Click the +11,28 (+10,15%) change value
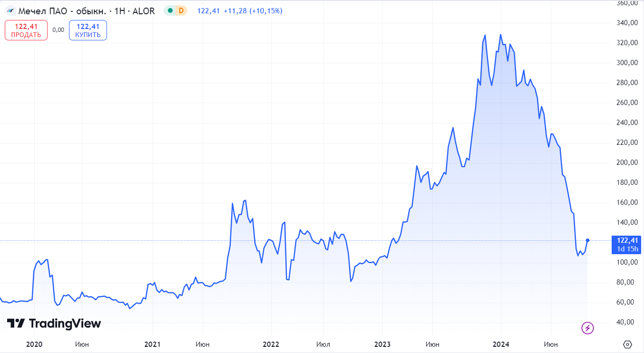Screen dimensions: 644x353 point(253,11)
